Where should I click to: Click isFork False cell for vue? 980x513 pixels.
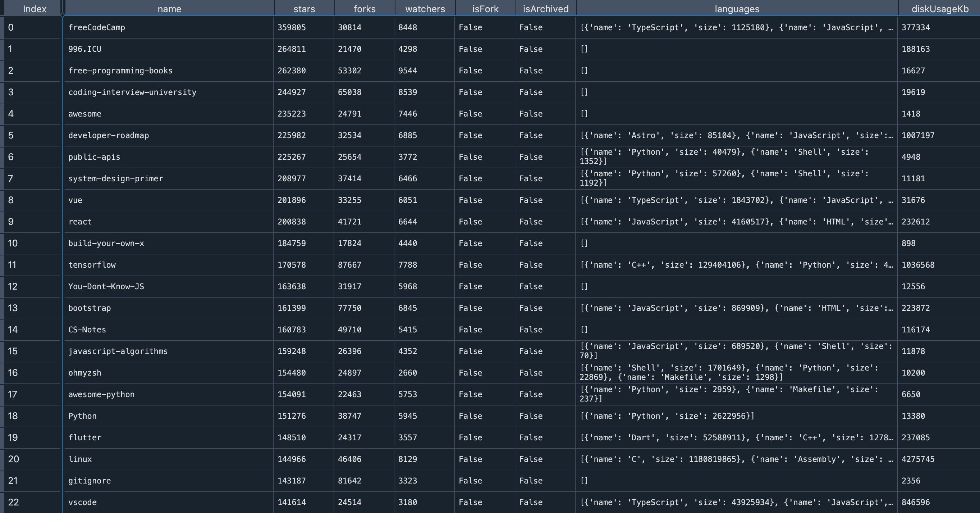coord(470,200)
